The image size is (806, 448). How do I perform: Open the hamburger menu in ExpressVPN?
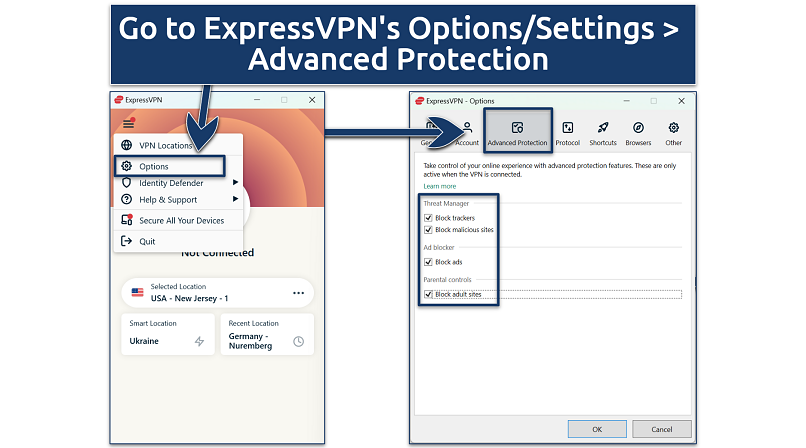128,123
